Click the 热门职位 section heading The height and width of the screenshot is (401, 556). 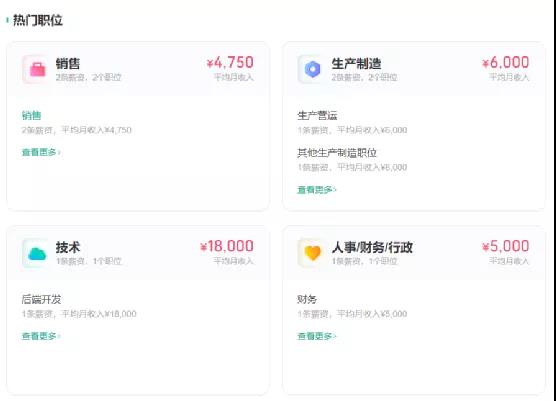click(x=38, y=20)
